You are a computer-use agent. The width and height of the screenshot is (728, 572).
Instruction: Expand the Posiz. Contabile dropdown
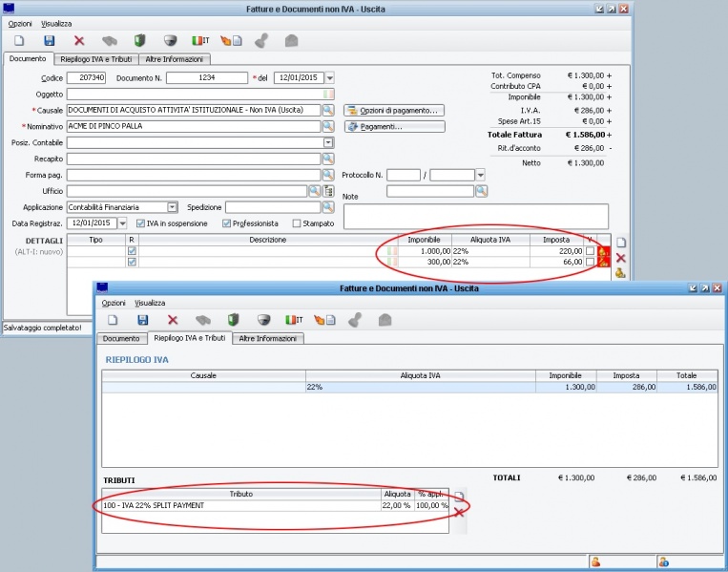(327, 142)
